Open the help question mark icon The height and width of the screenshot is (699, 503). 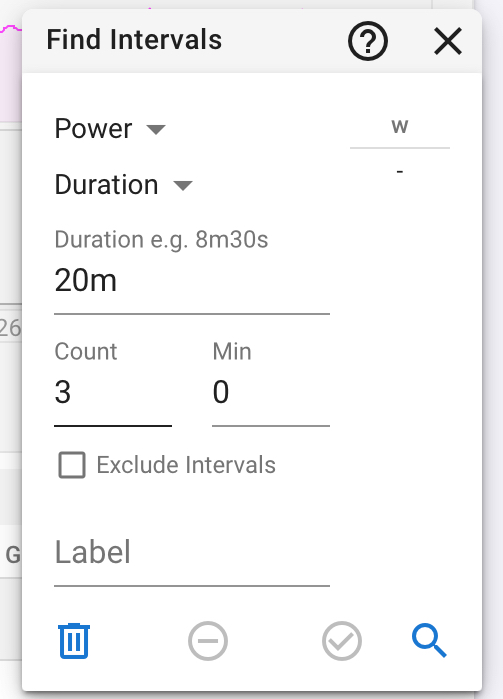pos(367,41)
